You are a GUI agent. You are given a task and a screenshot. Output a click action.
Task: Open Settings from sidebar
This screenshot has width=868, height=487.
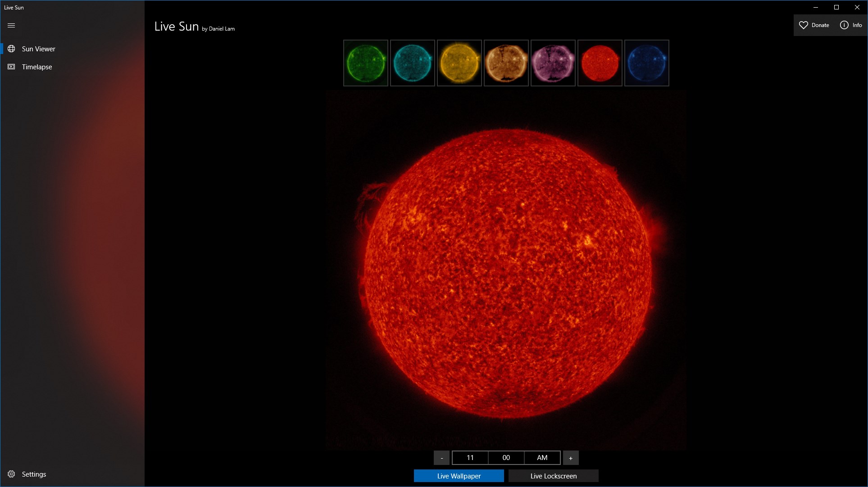pos(34,474)
